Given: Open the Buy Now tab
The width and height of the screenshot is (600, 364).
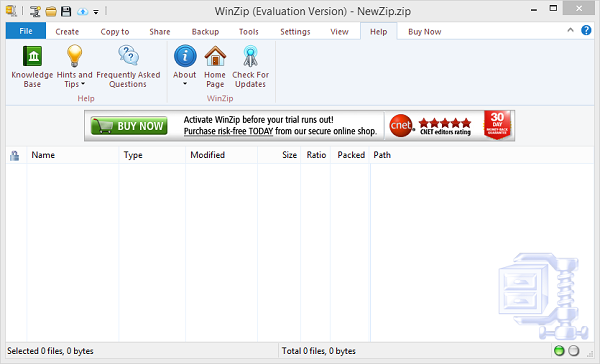Looking at the screenshot, I should click(x=425, y=32).
